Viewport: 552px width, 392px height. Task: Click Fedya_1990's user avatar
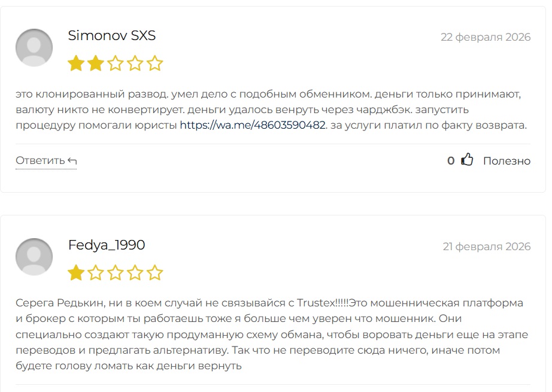click(x=34, y=257)
